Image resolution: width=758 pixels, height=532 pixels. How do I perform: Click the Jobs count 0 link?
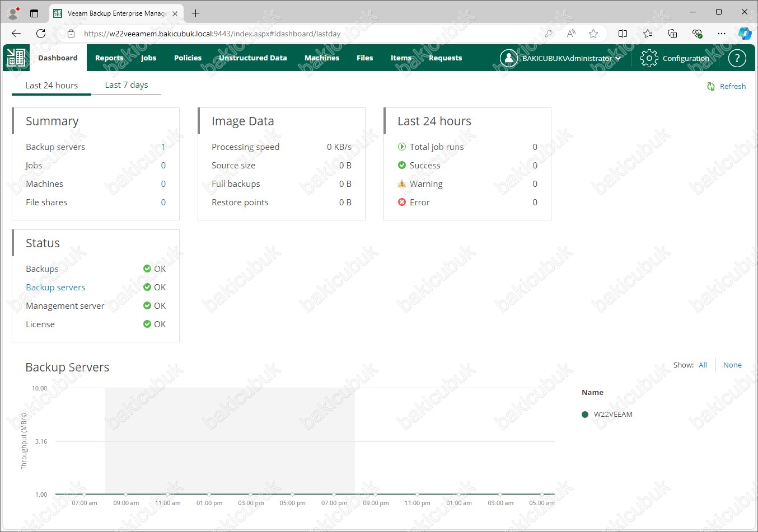(x=163, y=165)
